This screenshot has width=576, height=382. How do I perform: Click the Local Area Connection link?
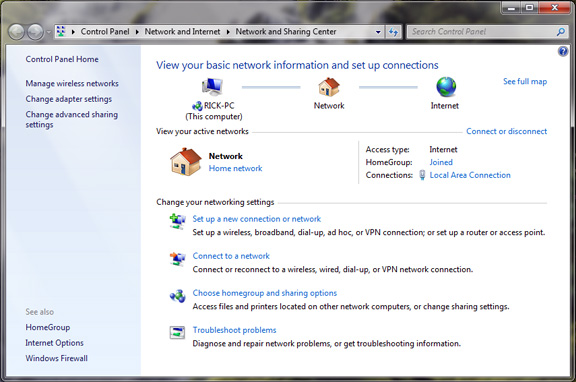[x=470, y=175]
